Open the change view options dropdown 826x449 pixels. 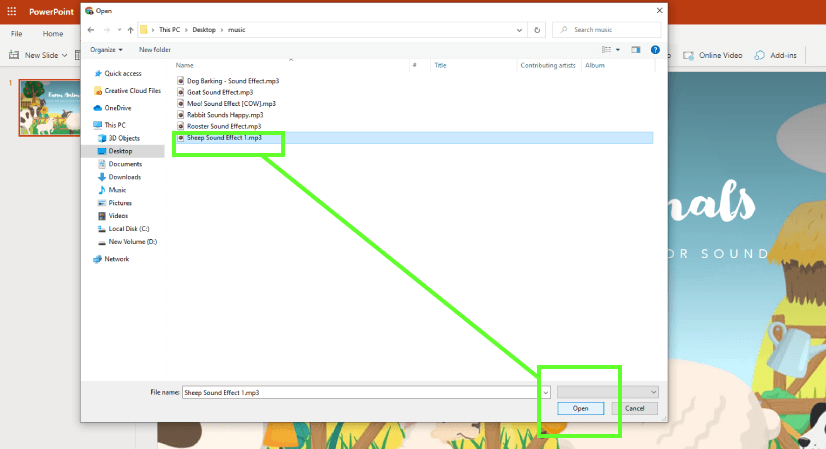click(x=618, y=49)
